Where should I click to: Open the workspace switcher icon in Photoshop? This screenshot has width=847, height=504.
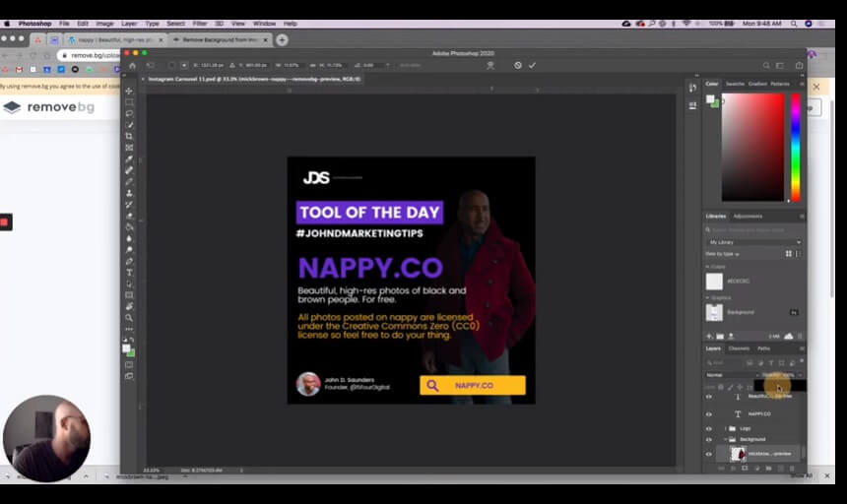tap(780, 65)
